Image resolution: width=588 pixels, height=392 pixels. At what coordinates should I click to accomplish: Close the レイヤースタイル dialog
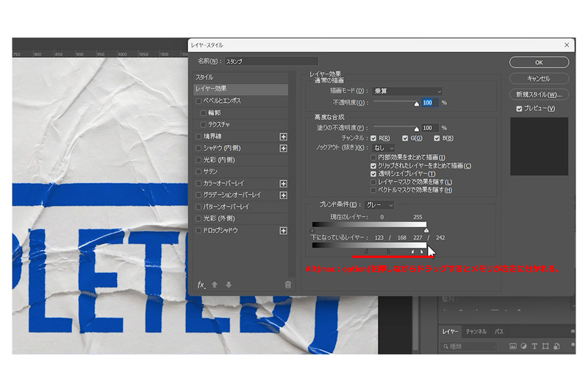pyautogui.click(x=567, y=45)
